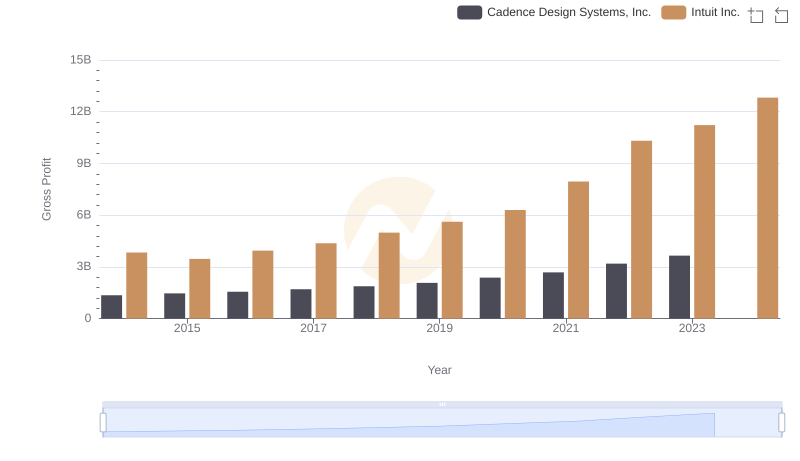Click the 3B y-axis label
800x461 pixels.
tap(84, 267)
